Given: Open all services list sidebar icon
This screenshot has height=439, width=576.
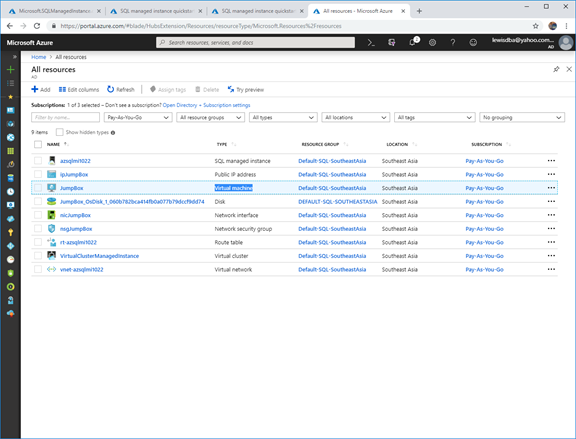Looking at the screenshot, I should tap(11, 83).
